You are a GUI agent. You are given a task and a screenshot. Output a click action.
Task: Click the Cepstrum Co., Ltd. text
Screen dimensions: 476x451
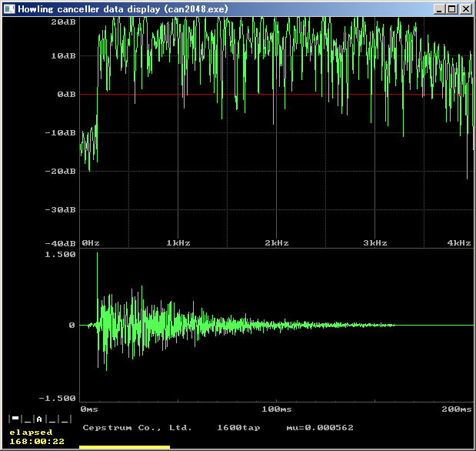tap(137, 427)
